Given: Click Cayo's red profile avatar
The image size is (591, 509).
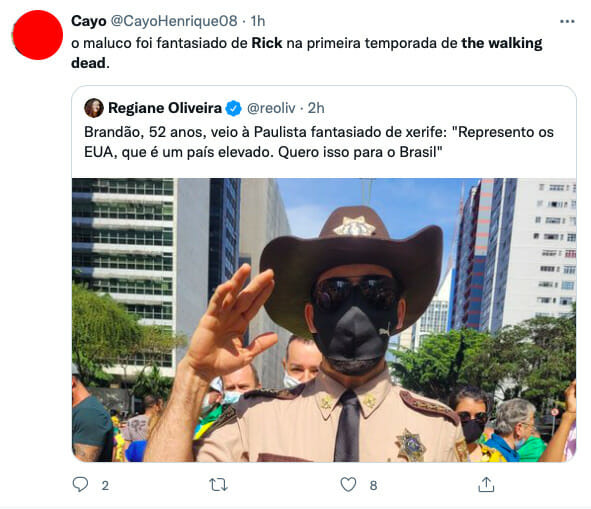Looking at the screenshot, I should (x=38, y=35).
